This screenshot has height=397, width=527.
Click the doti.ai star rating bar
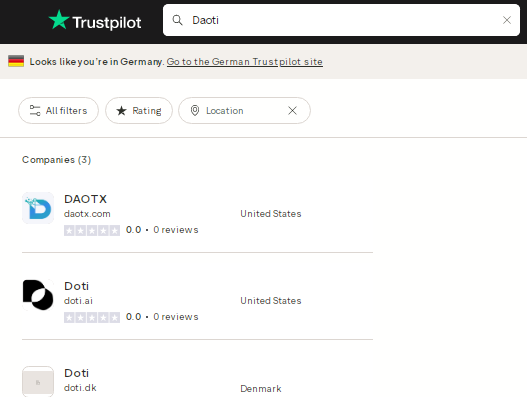point(92,317)
